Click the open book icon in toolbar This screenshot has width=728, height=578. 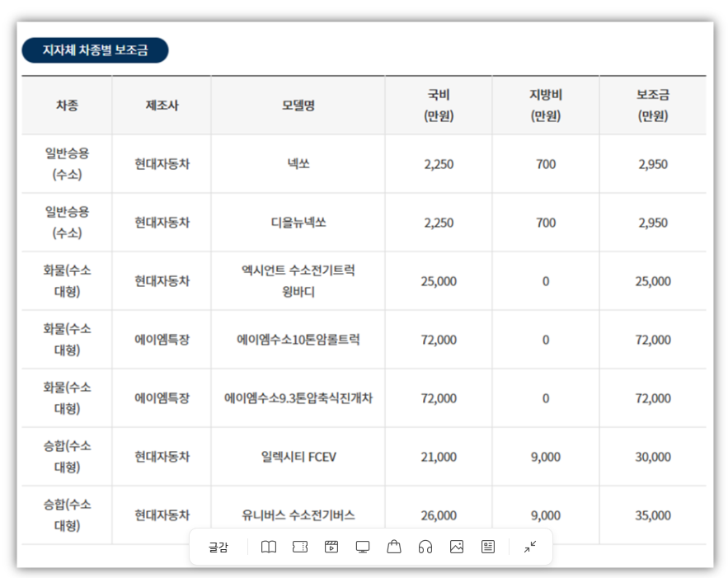[269, 547]
